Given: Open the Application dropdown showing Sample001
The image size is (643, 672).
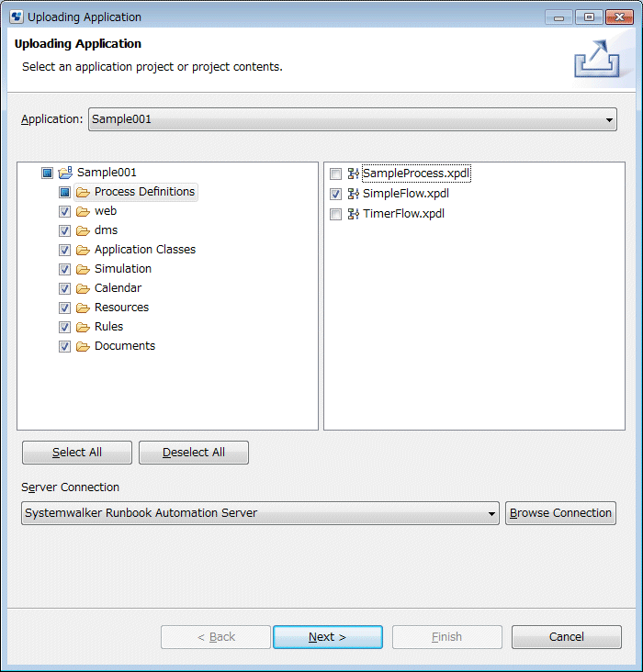Looking at the screenshot, I should pos(353,119).
